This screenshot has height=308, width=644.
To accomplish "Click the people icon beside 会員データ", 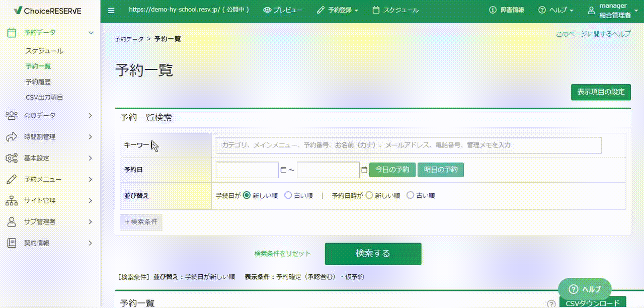I will [x=11, y=115].
